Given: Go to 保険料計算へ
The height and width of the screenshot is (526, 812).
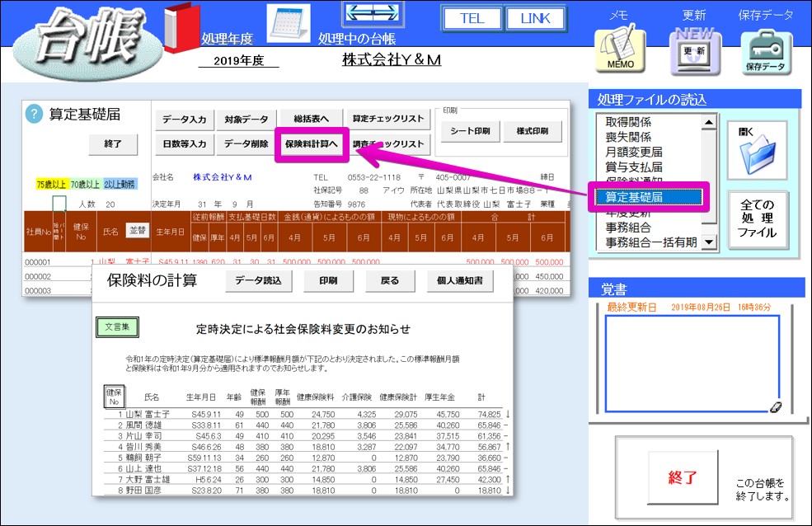Looking at the screenshot, I should point(312,144).
